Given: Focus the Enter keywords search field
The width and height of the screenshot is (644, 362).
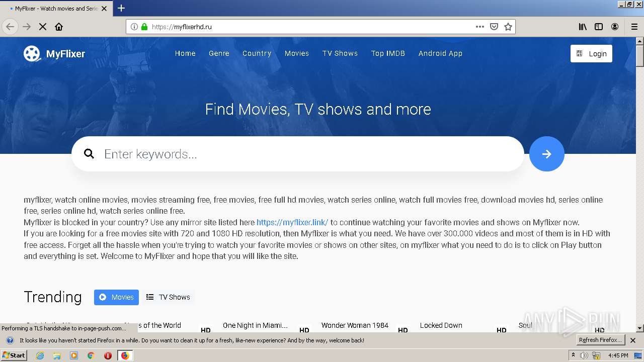Looking at the screenshot, I should [x=298, y=154].
